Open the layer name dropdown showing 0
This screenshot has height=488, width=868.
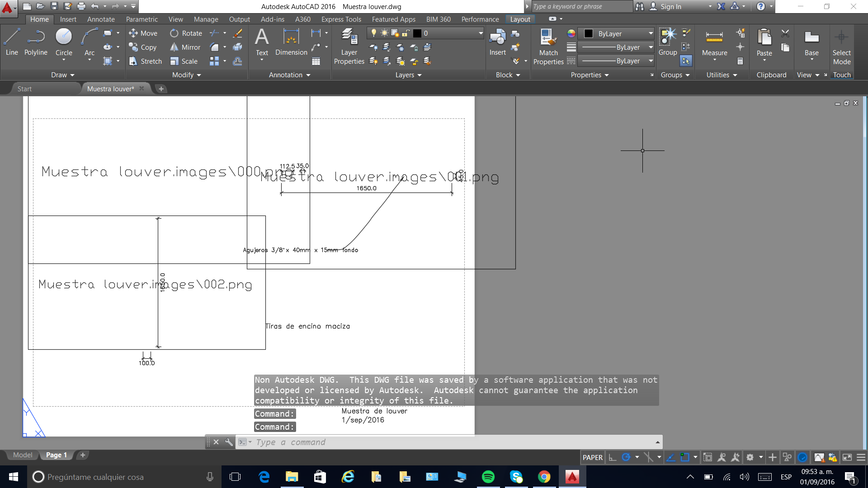(x=452, y=33)
